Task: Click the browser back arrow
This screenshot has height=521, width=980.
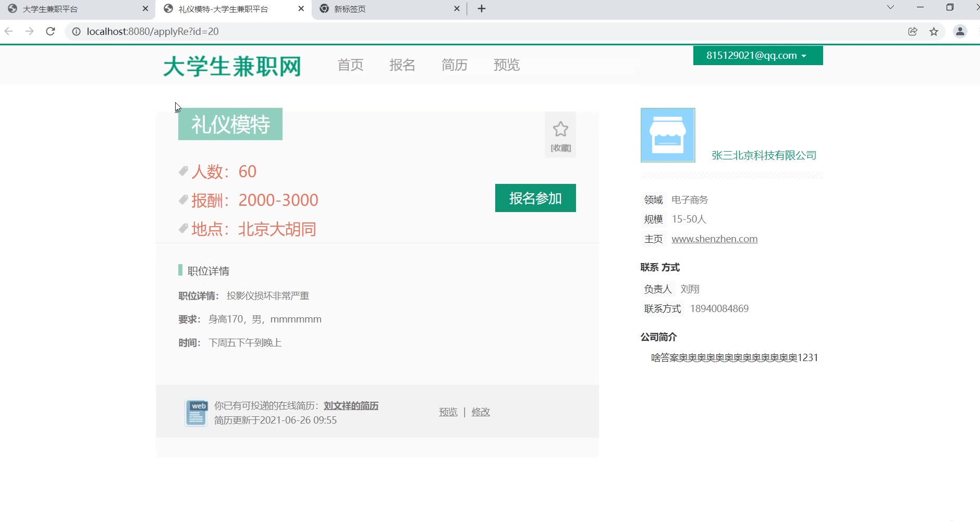Action: (9, 32)
